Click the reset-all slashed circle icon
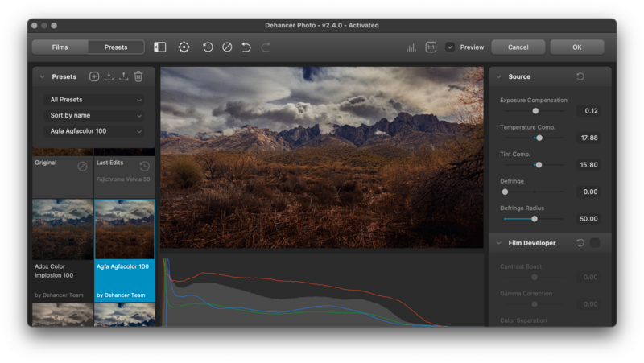The width and height of the screenshot is (644, 363). (227, 47)
